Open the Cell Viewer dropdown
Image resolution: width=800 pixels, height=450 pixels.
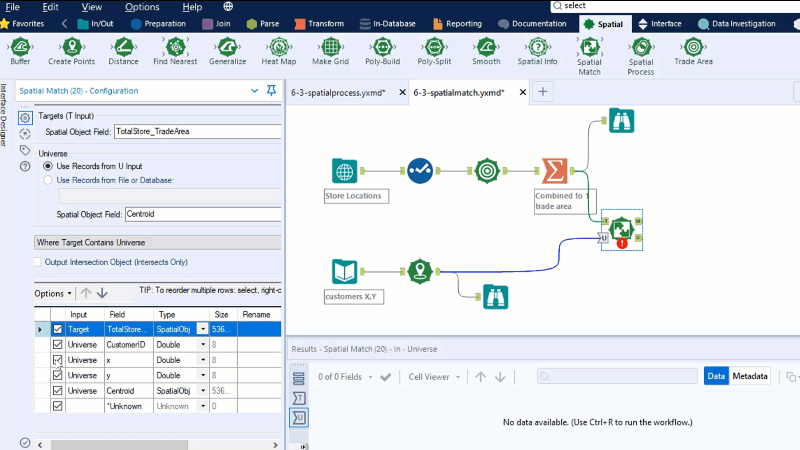(x=434, y=377)
